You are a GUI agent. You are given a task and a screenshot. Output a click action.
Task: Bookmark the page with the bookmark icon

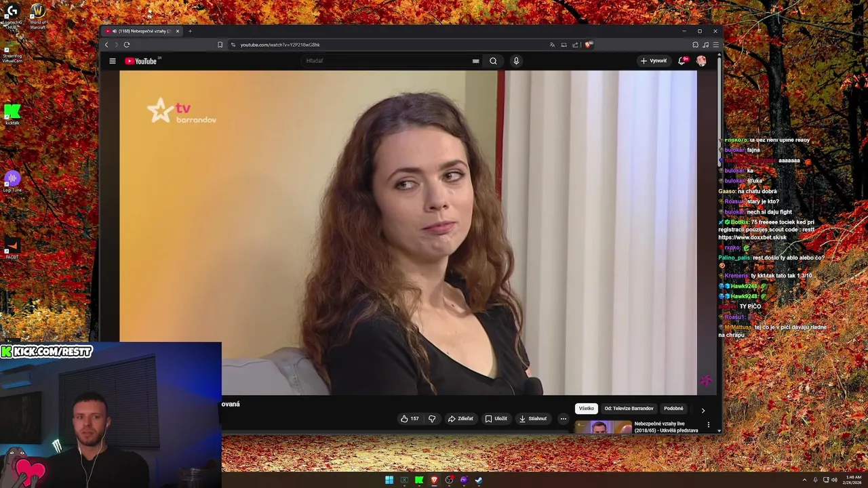[220, 45]
